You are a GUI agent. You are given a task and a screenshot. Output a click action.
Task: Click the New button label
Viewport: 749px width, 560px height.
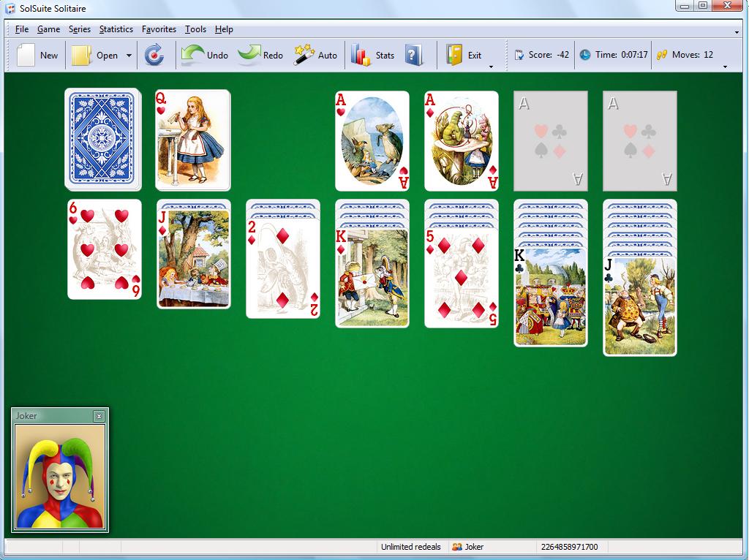pyautogui.click(x=49, y=56)
